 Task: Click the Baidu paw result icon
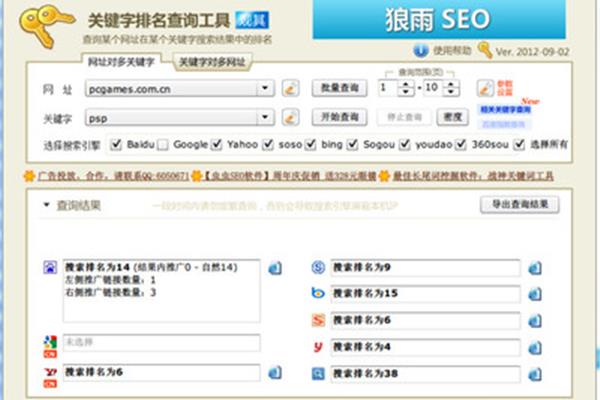(x=50, y=267)
